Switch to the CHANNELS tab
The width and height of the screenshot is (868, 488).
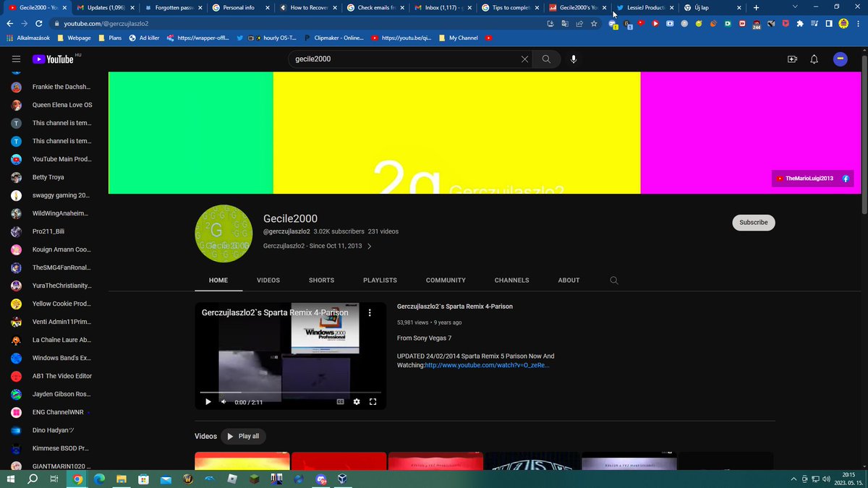[511, 281]
